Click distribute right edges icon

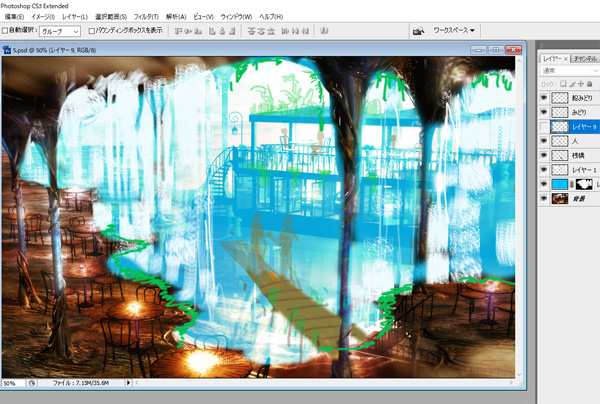coord(305,31)
